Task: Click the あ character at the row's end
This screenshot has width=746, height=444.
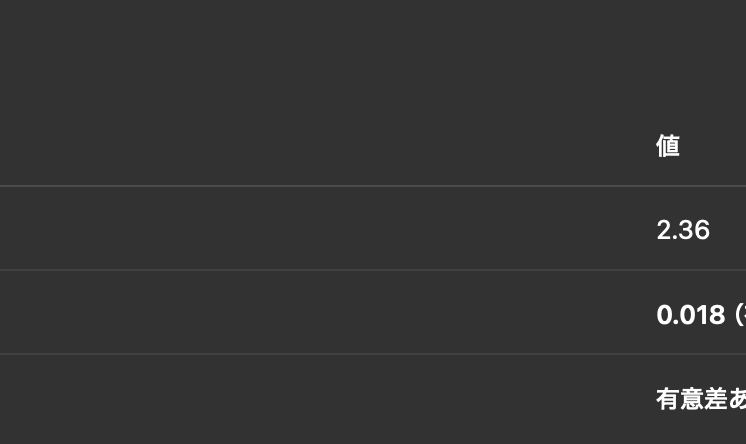Action: tap(738, 399)
